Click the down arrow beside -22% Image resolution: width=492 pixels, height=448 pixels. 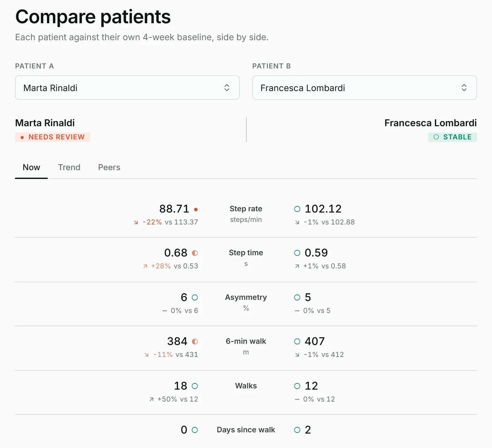pos(136,222)
